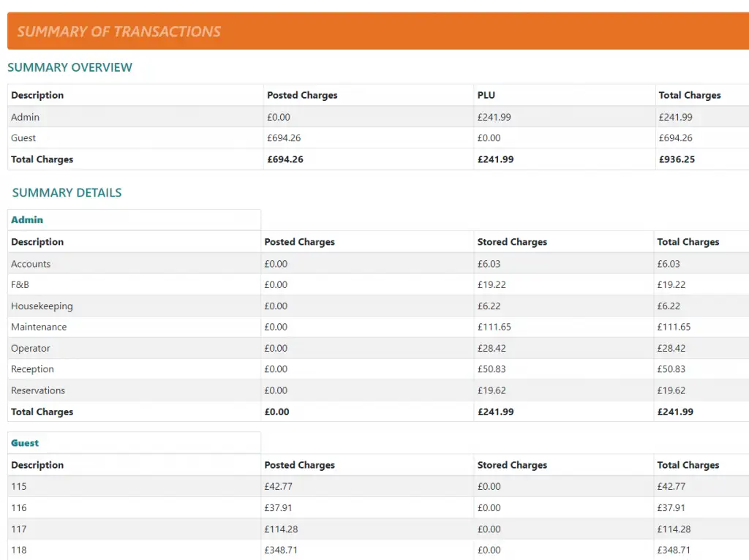Select room 117 row label

tap(19, 529)
